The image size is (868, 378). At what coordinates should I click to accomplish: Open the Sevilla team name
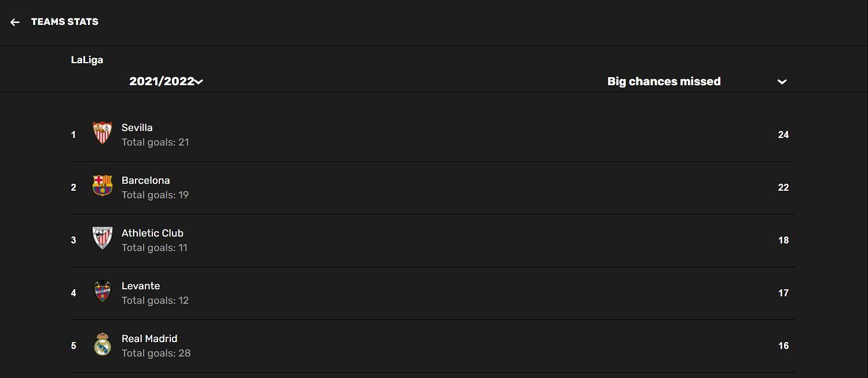(x=137, y=128)
